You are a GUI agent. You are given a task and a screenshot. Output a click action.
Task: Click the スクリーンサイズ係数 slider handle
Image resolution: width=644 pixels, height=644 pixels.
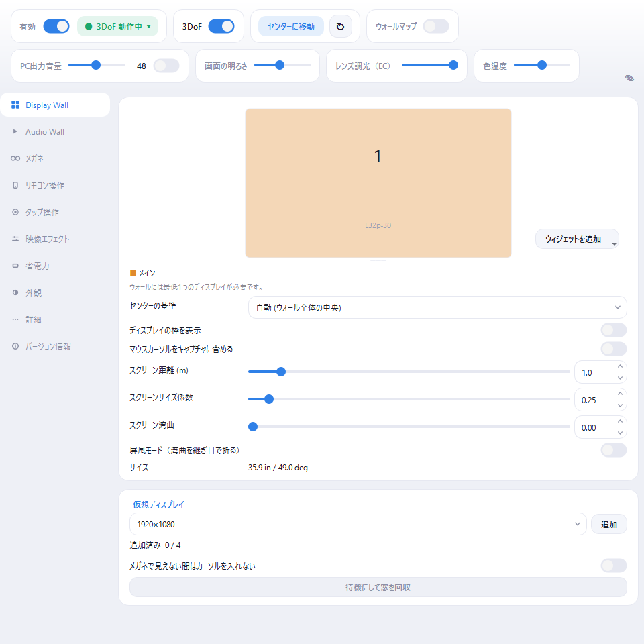pyautogui.click(x=268, y=399)
